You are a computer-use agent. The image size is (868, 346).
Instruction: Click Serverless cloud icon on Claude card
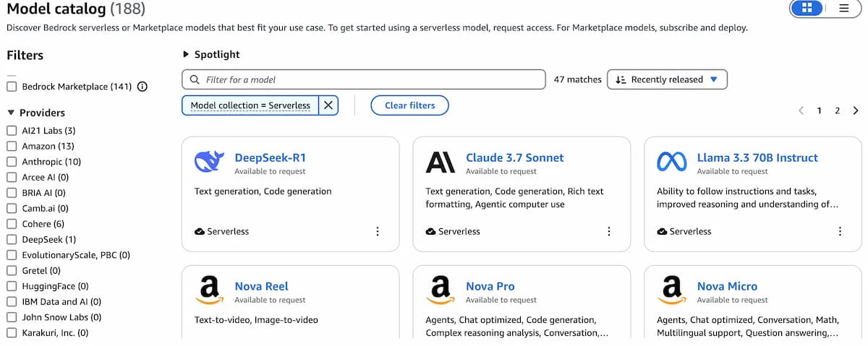click(430, 232)
